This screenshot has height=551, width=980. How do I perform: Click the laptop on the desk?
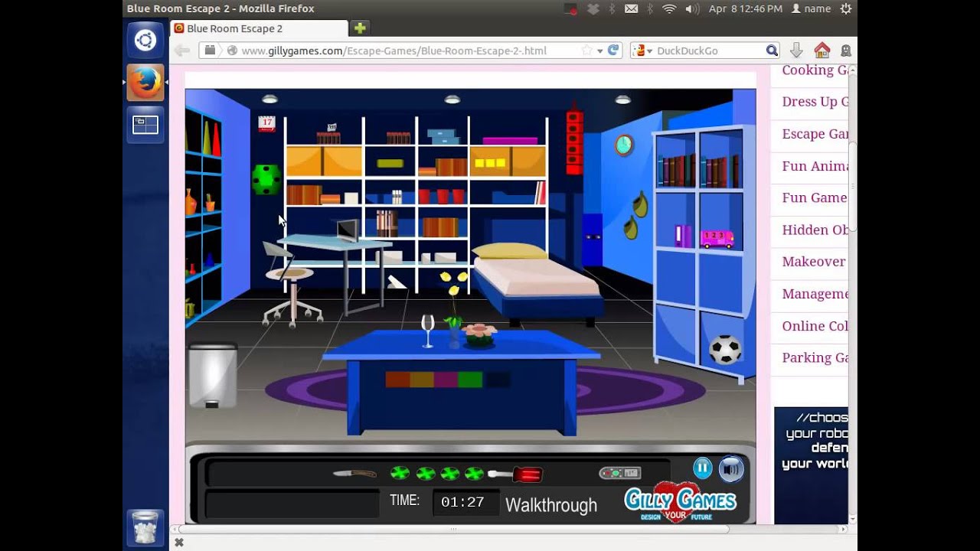point(348,230)
